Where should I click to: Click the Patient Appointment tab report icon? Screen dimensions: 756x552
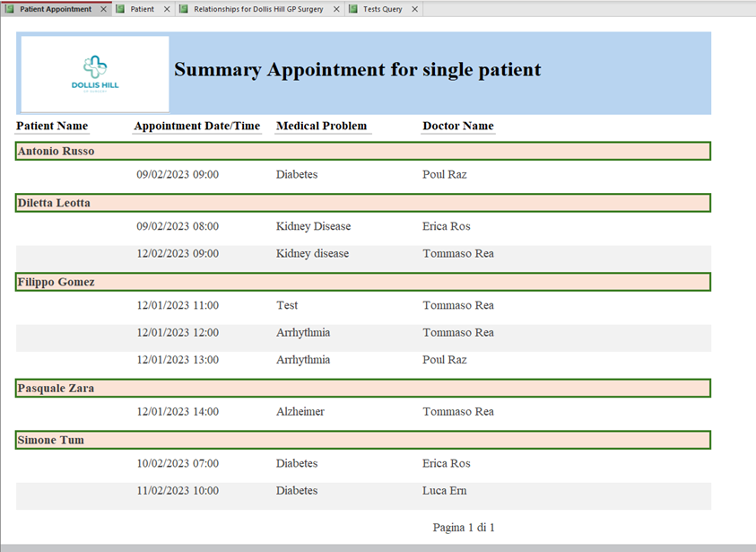[11, 9]
